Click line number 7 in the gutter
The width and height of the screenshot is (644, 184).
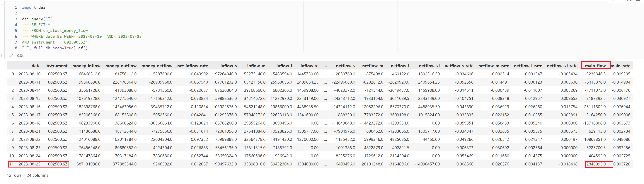pyautogui.click(x=16, y=42)
